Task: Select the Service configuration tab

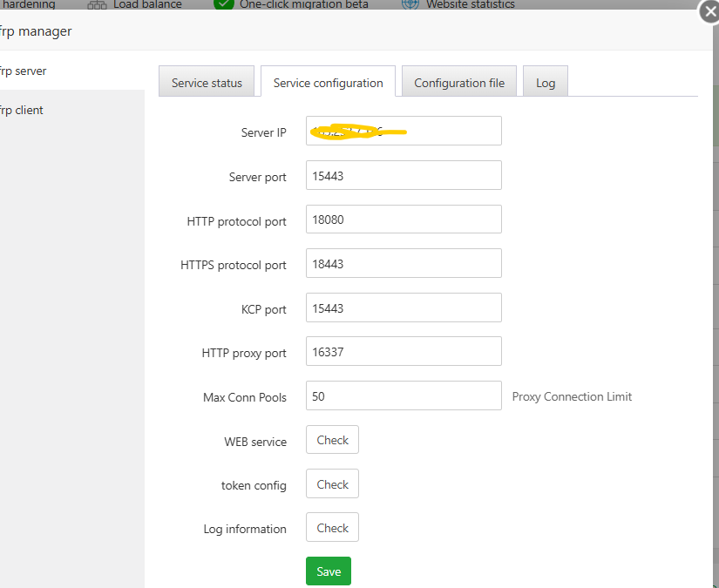Action: click(328, 82)
